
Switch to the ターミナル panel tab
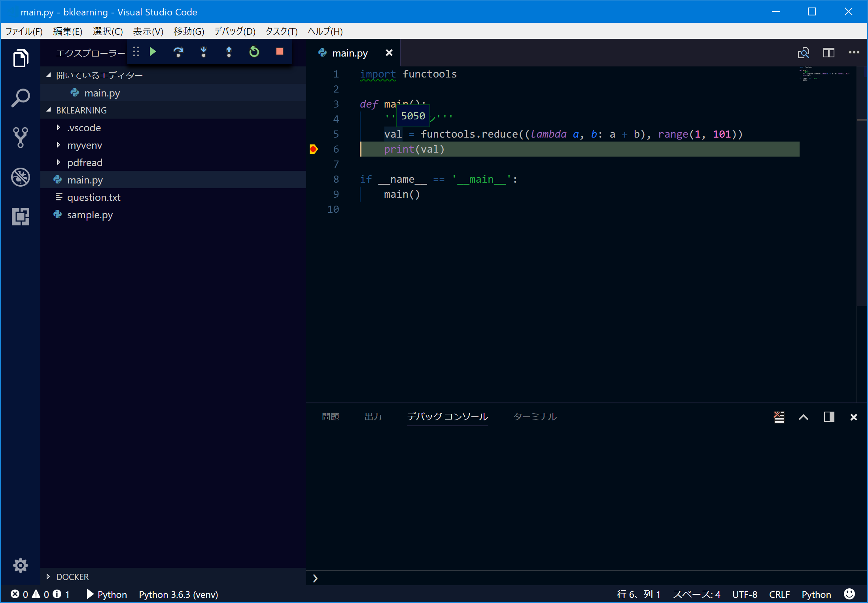pos(535,417)
